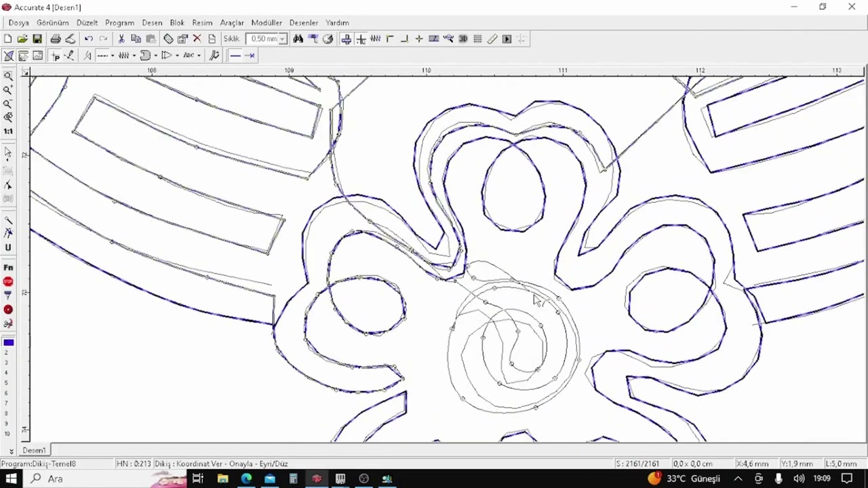Toggle the crosshair cursor icon
868x488 pixels.
[x=361, y=39]
